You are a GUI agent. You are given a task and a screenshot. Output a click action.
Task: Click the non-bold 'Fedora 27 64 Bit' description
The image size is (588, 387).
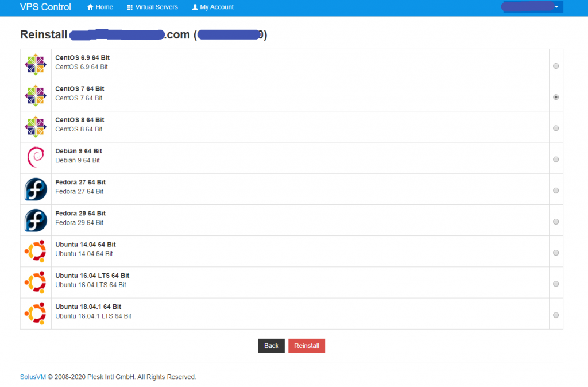[x=79, y=192]
